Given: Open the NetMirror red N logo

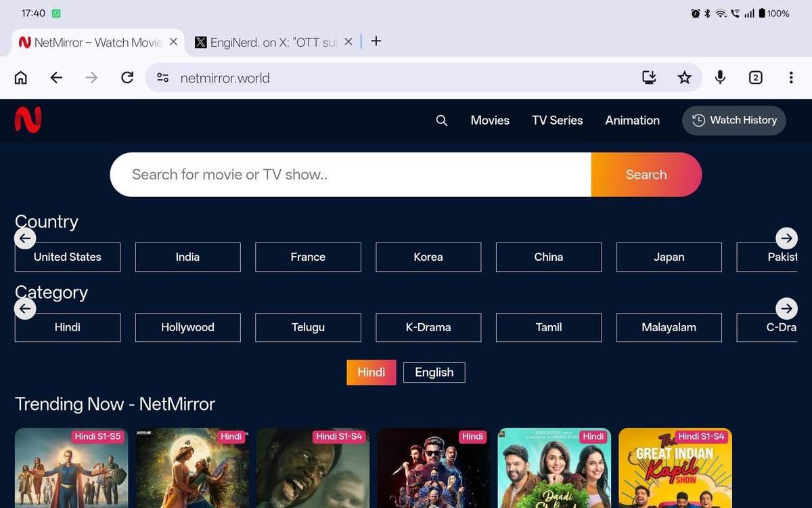Looking at the screenshot, I should 28,120.
